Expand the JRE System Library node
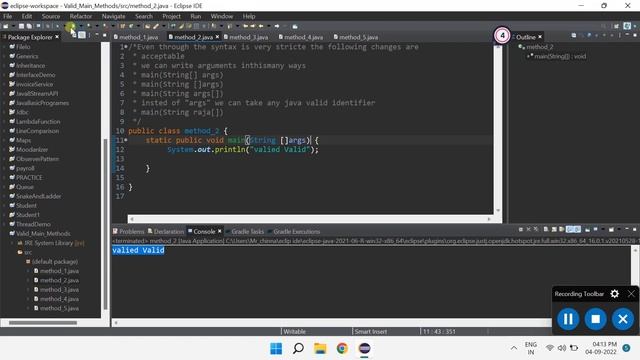 coord(13,243)
